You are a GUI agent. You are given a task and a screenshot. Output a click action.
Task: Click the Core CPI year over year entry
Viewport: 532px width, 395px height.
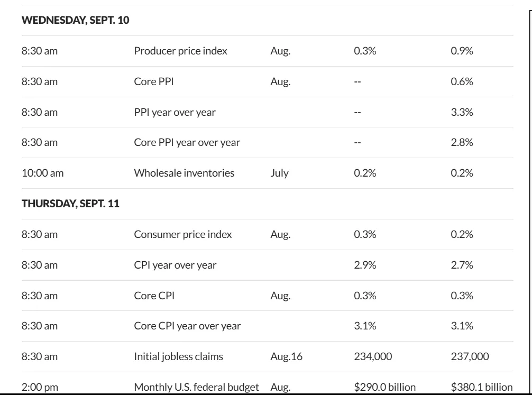(x=187, y=326)
